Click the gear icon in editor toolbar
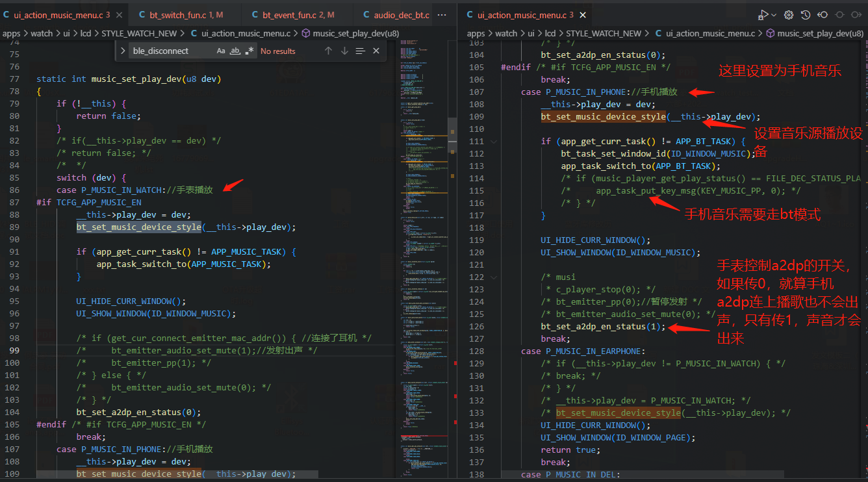868x482 pixels. coord(789,14)
